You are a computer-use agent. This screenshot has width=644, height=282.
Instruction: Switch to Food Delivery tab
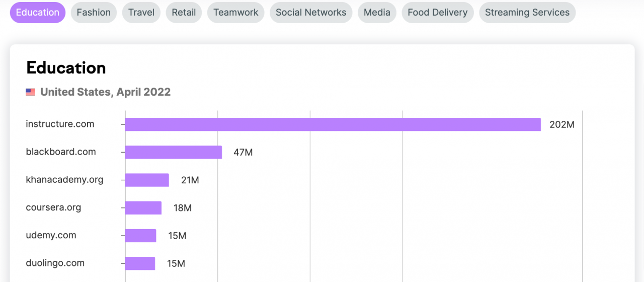click(437, 13)
